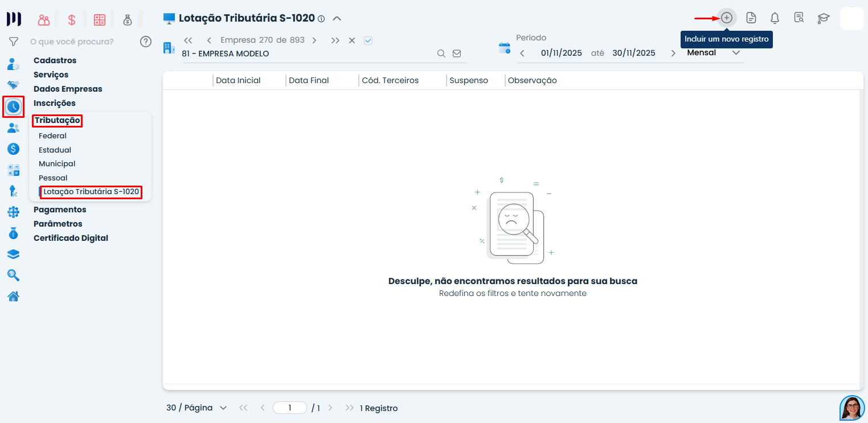Image resolution: width=868 pixels, height=423 pixels.
Task: Select the blue dollar coin sidebar icon
Action: coord(13,149)
